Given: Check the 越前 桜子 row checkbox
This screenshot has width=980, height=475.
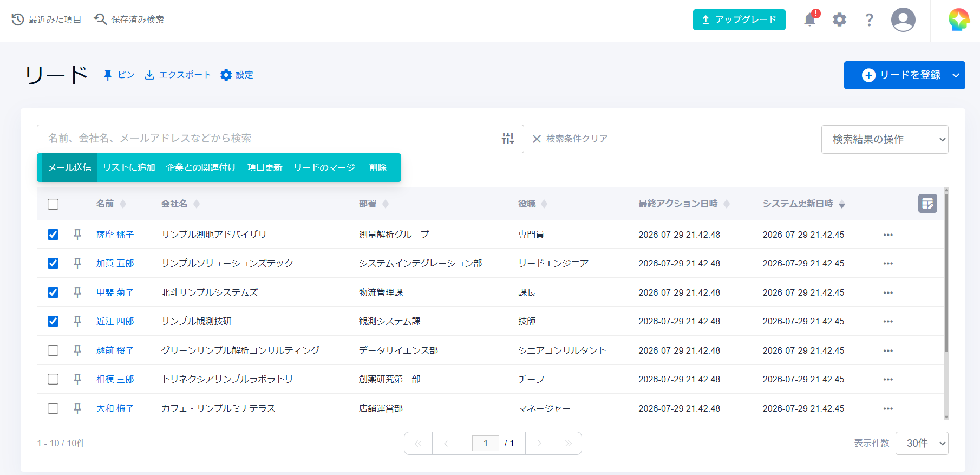Looking at the screenshot, I should (x=53, y=350).
